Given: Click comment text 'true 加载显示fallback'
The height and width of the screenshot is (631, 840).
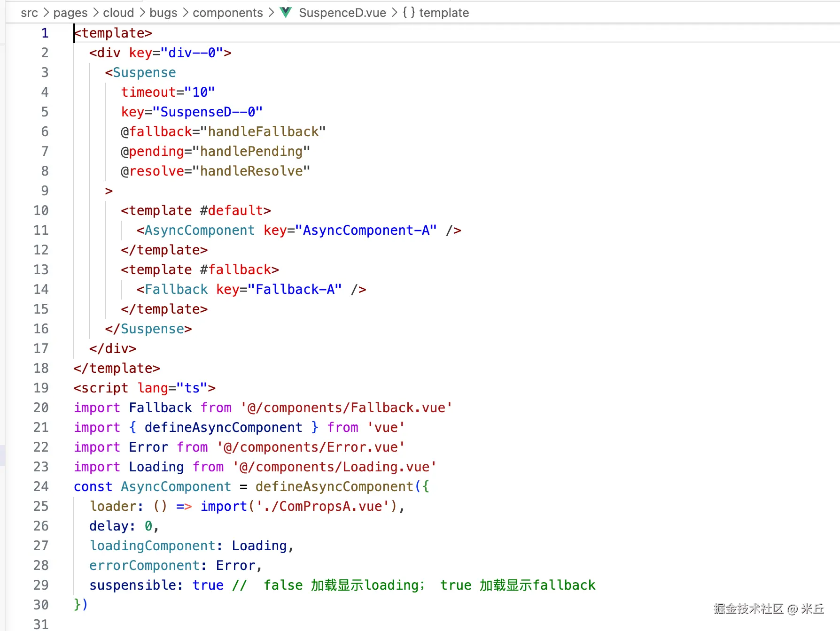Looking at the screenshot, I should [x=518, y=585].
